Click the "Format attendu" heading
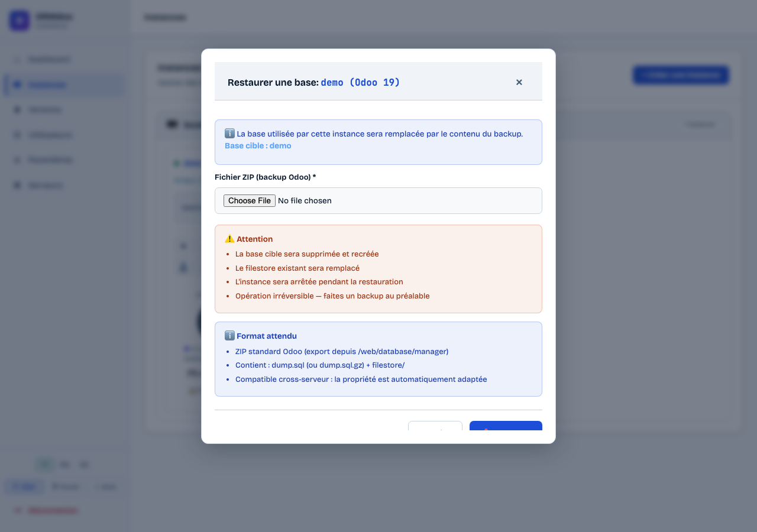Image resolution: width=757 pixels, height=532 pixels. [x=267, y=336]
